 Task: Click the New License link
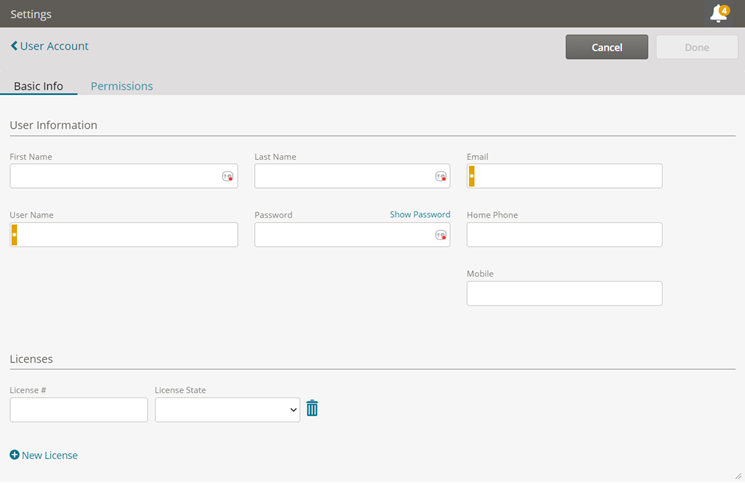point(49,455)
